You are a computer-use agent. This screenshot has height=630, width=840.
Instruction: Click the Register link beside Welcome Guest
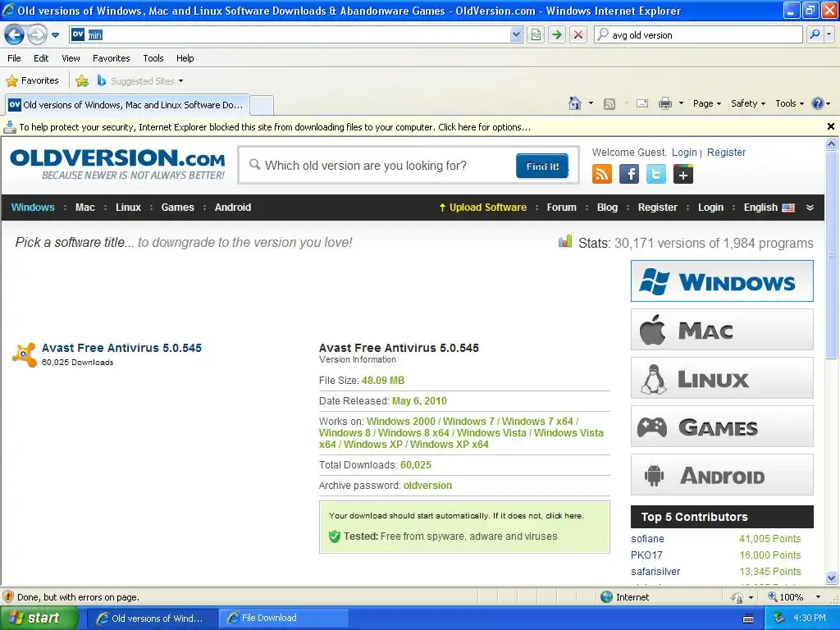tap(726, 152)
